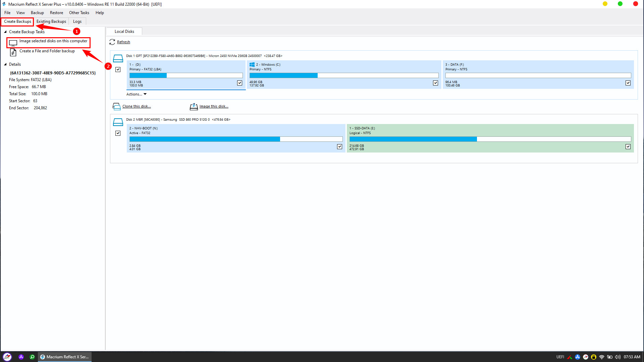Open the Actions dropdown under Disk 1
644x362 pixels.
[136, 94]
